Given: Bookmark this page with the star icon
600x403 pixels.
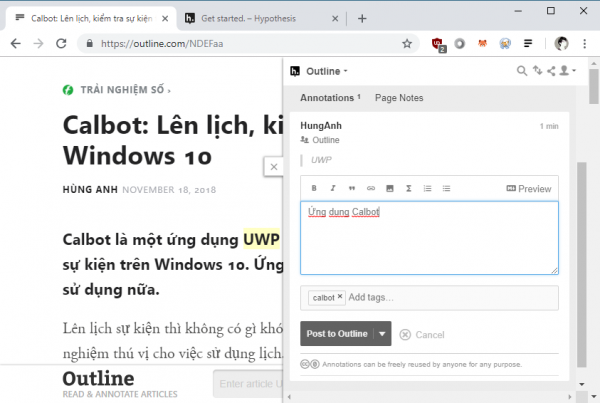Looking at the screenshot, I should pyautogui.click(x=407, y=44).
